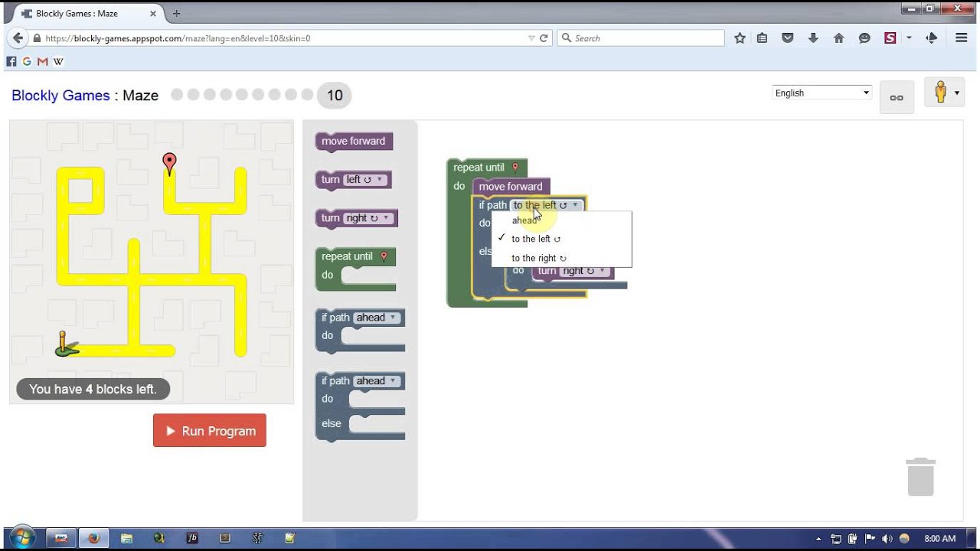The width and height of the screenshot is (980, 551).
Task: Go to level 5 circle
Action: pos(242,95)
